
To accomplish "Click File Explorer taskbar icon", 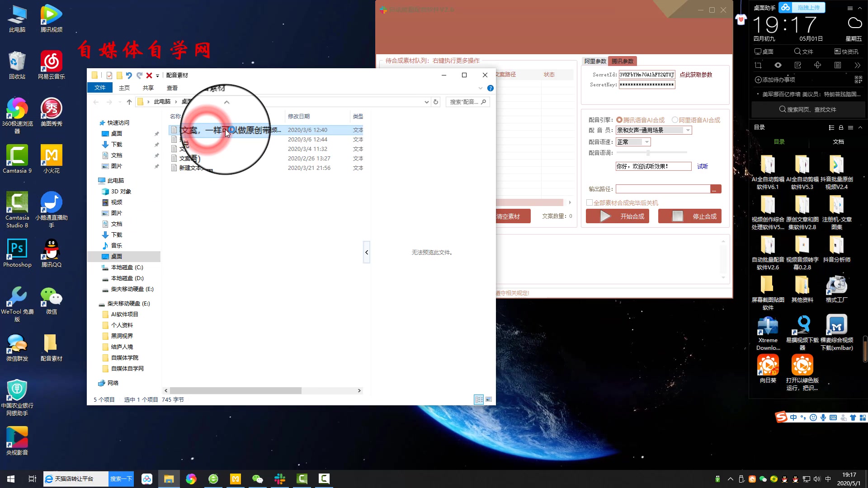I will click(169, 479).
